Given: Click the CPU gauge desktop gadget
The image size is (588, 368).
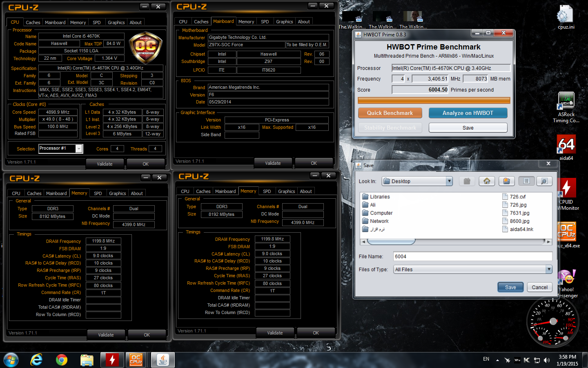Looking at the screenshot, I should 552,322.
